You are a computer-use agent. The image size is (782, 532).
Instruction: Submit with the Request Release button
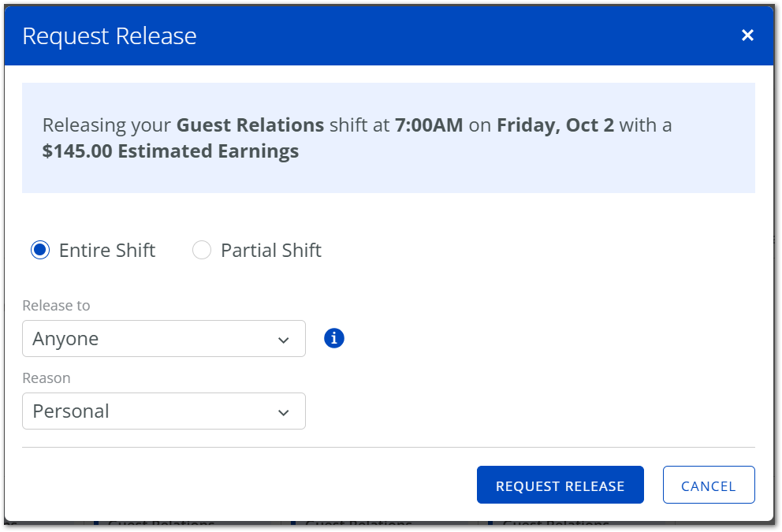point(560,485)
